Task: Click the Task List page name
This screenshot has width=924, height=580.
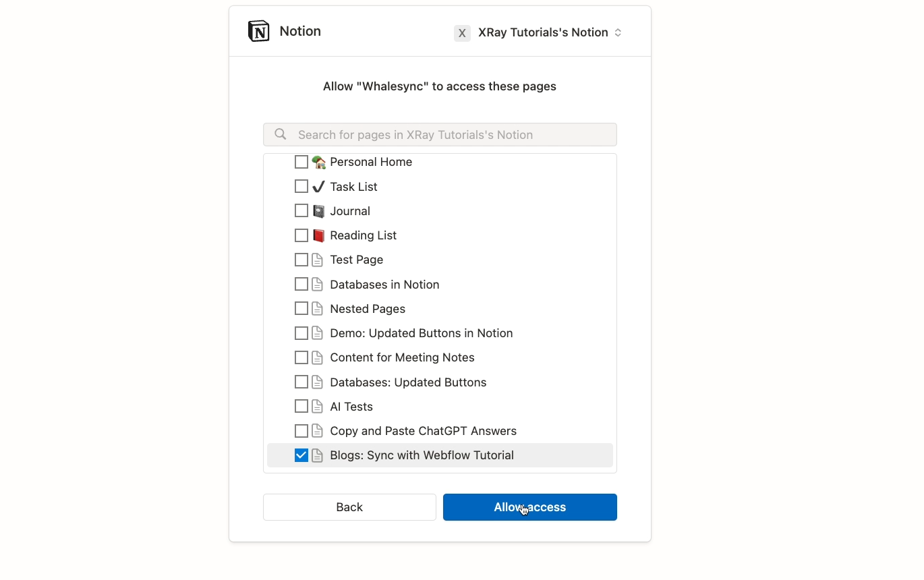Action: tap(353, 187)
